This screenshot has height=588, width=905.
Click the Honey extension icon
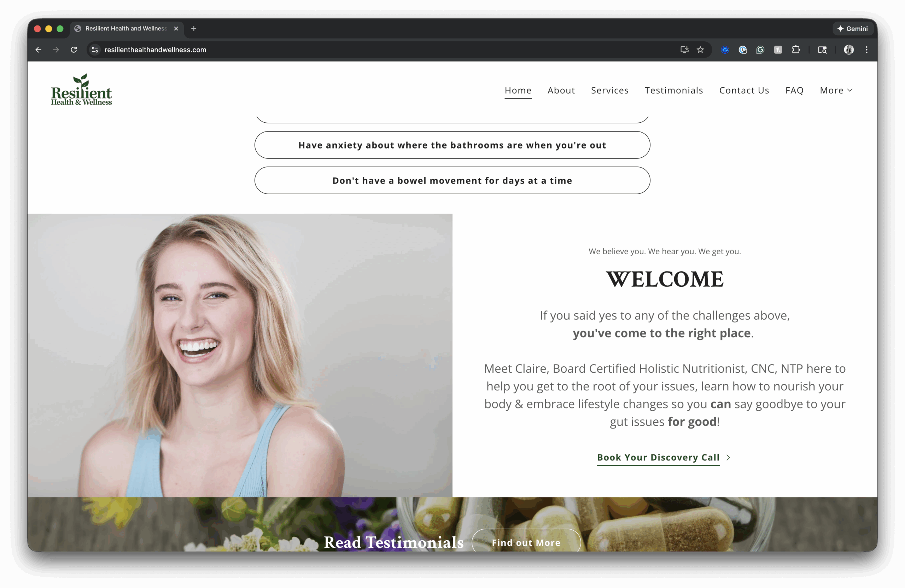click(778, 50)
